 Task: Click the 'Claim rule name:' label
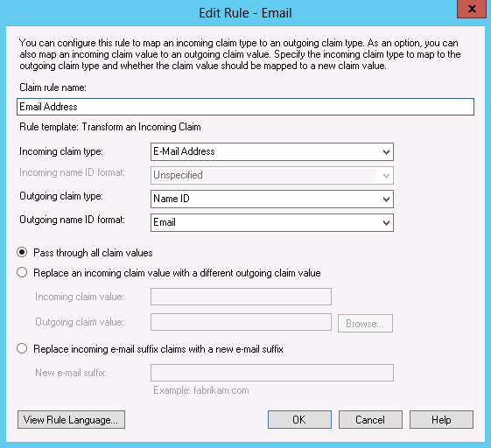click(53, 87)
